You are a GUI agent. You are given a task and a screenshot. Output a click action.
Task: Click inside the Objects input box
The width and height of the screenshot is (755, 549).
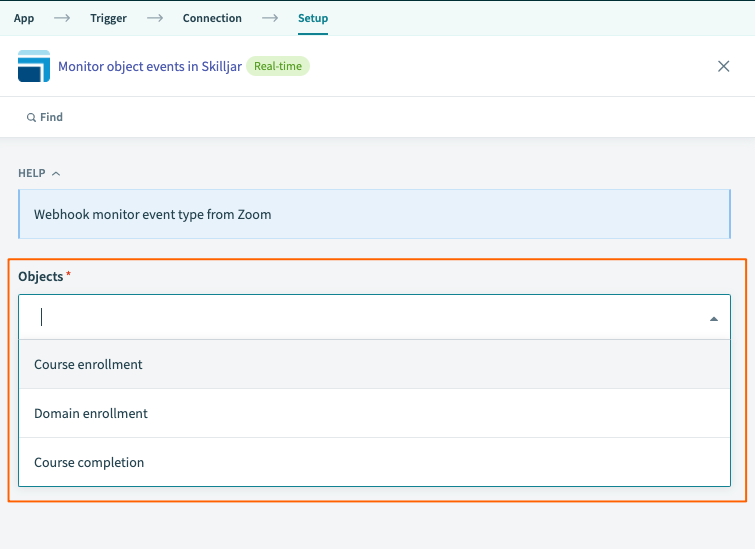[360, 318]
